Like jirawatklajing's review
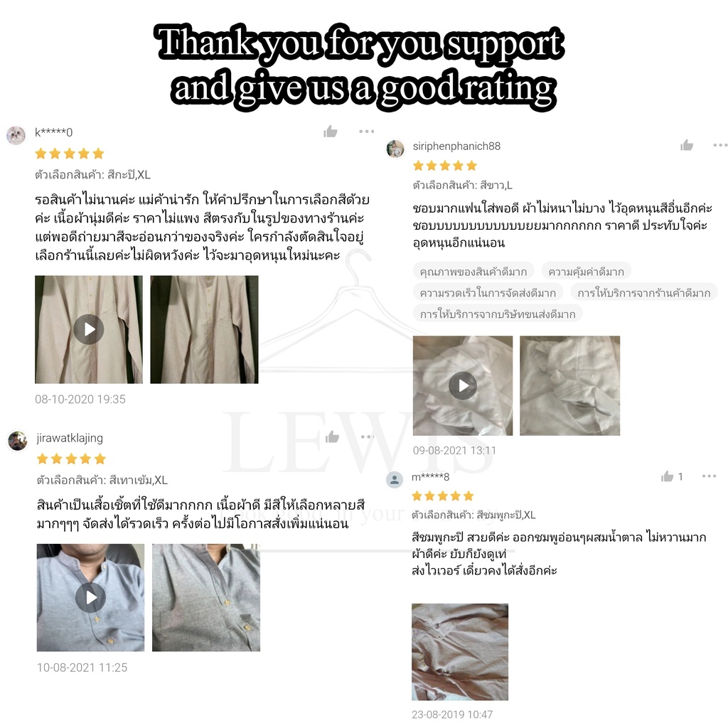 [x=332, y=437]
